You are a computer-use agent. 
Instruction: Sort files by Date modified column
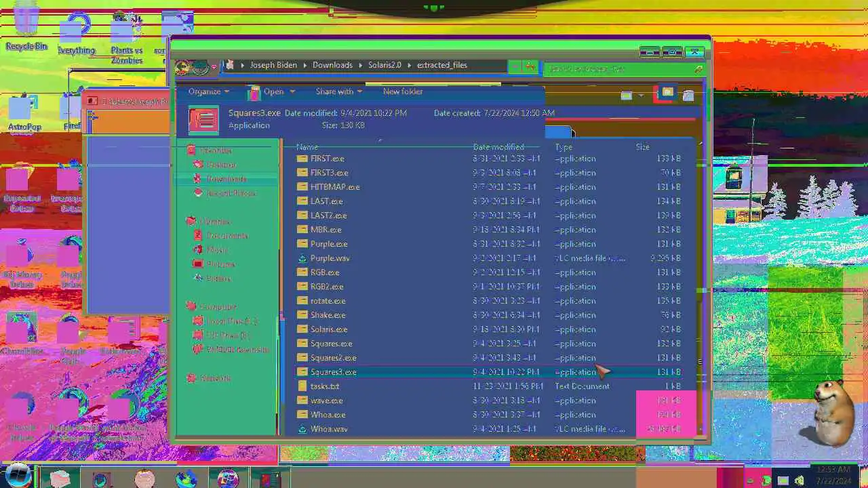[498, 147]
